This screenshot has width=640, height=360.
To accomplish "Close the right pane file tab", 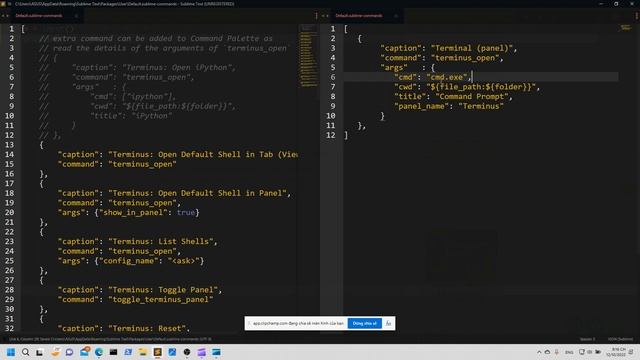I will (x=396, y=16).
